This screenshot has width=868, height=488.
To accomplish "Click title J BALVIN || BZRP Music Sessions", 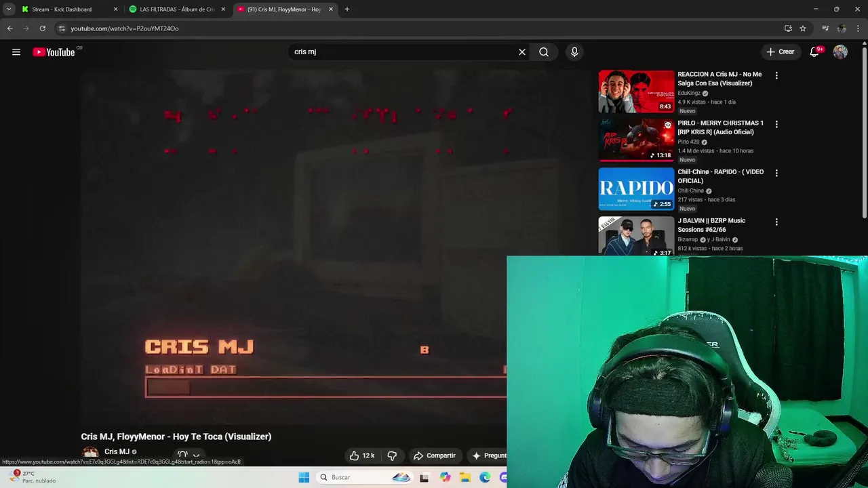I will (711, 225).
